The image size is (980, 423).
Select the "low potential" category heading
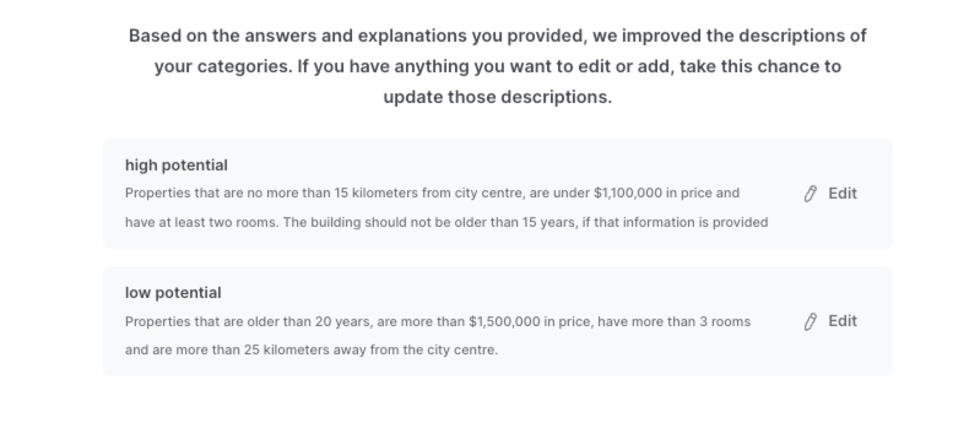[173, 293]
